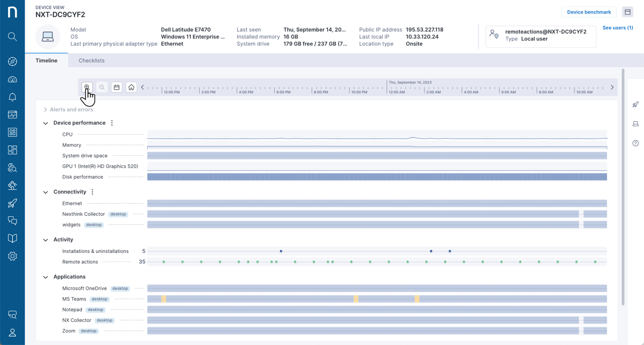Collapse the Device performance section
This screenshot has height=345, width=644.
click(x=45, y=123)
